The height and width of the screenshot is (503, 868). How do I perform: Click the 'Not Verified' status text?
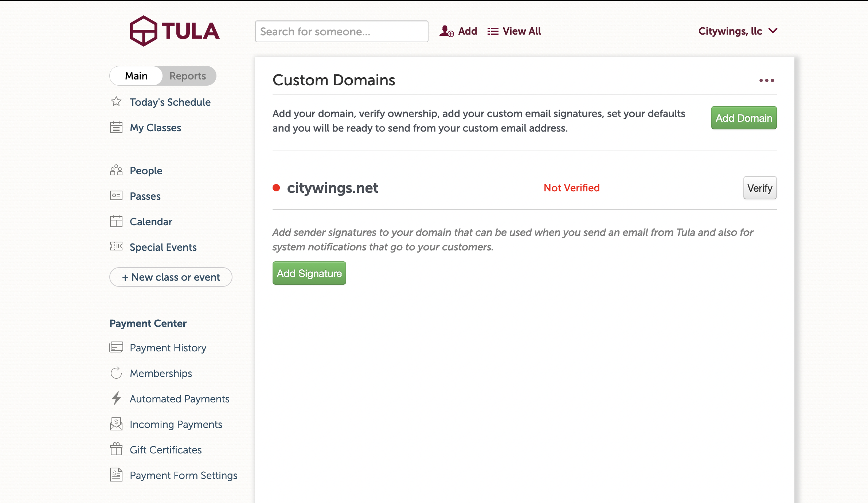[571, 188]
